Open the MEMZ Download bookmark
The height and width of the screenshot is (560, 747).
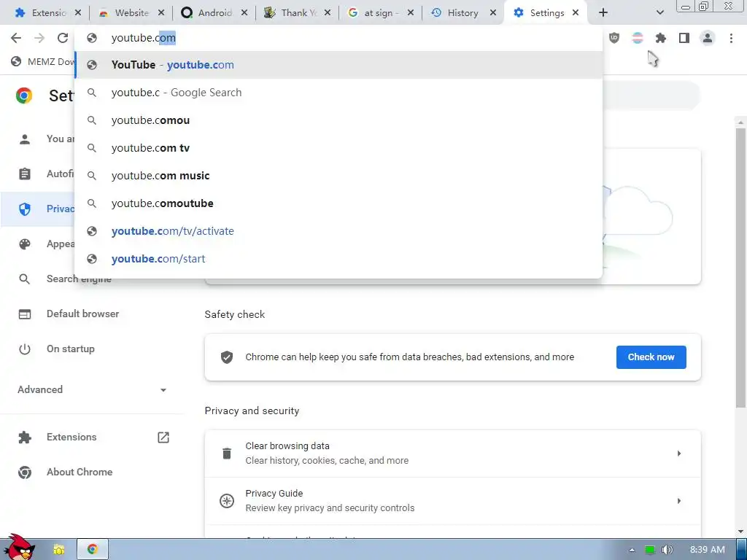[42, 61]
